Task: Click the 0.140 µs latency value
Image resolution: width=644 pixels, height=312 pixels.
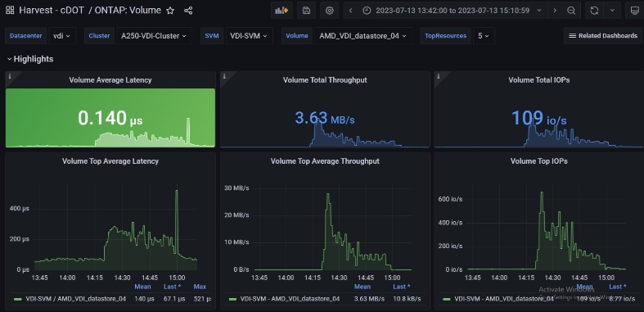Action: click(x=110, y=118)
